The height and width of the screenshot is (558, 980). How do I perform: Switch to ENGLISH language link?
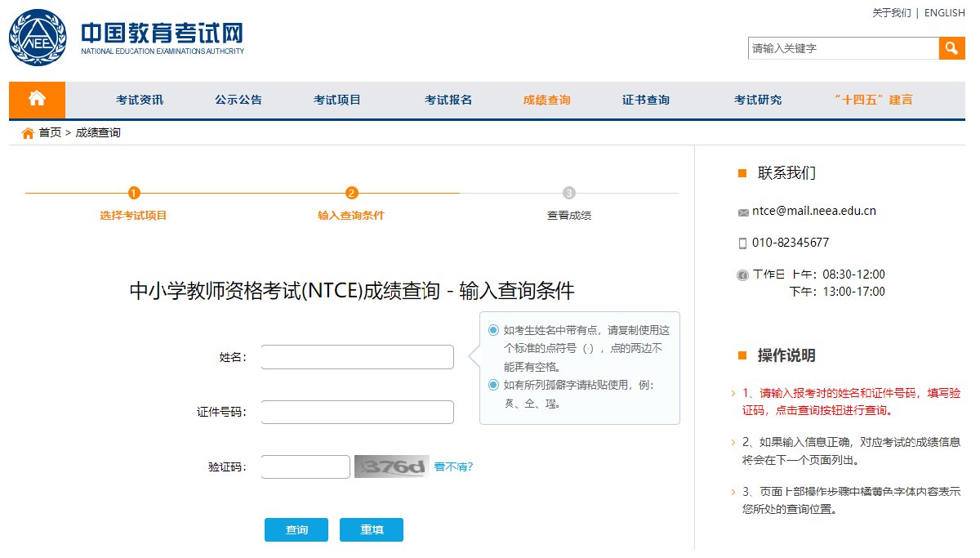944,13
